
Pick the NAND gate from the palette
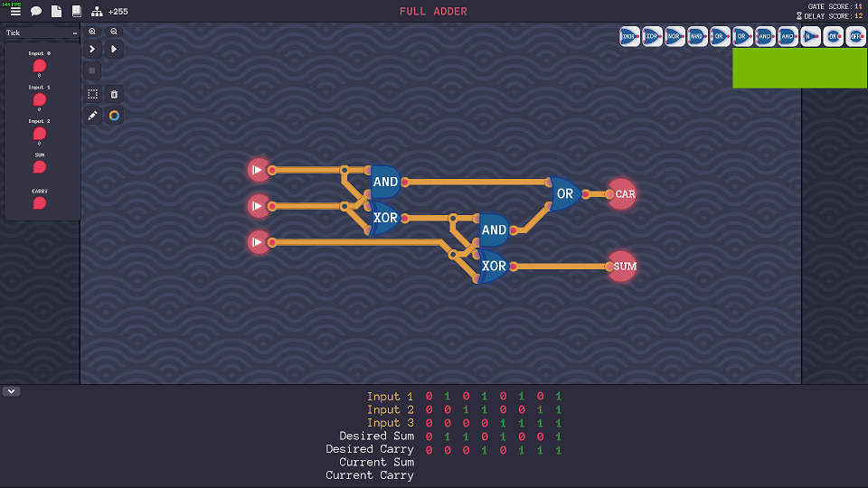click(697, 37)
